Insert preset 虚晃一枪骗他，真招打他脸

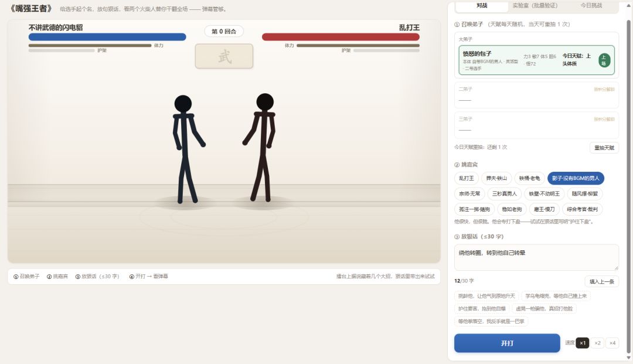[x=544, y=308]
